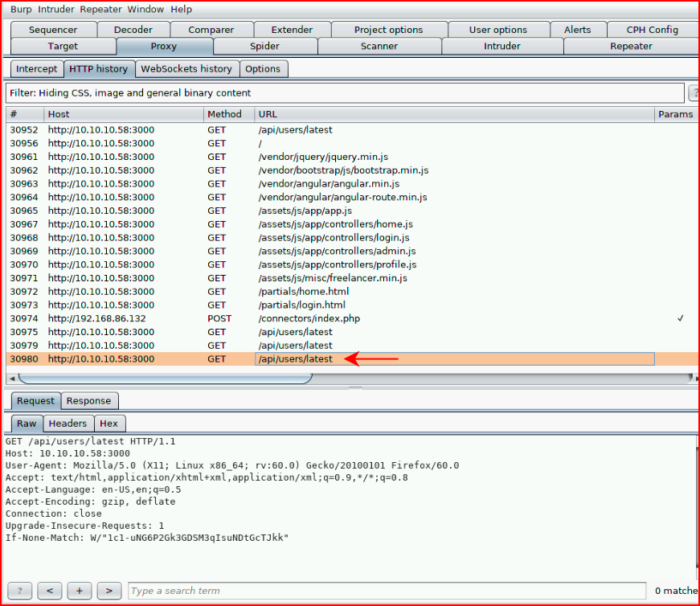Select the angular-route.min.js request row
This screenshot has height=606, width=700.
point(352,198)
